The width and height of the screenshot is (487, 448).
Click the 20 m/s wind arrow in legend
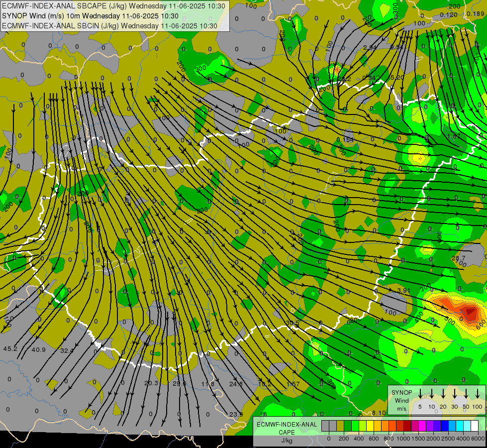tap(443, 394)
